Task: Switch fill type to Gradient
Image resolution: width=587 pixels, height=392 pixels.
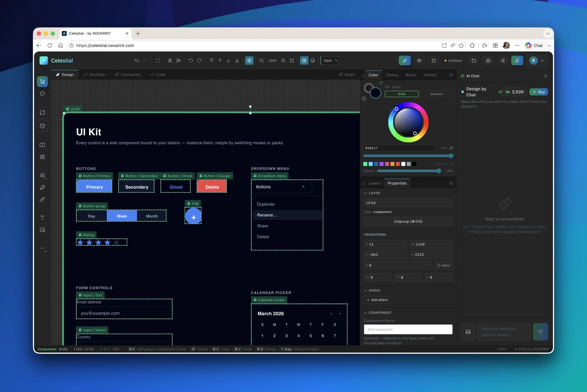Action: pyautogui.click(x=437, y=94)
